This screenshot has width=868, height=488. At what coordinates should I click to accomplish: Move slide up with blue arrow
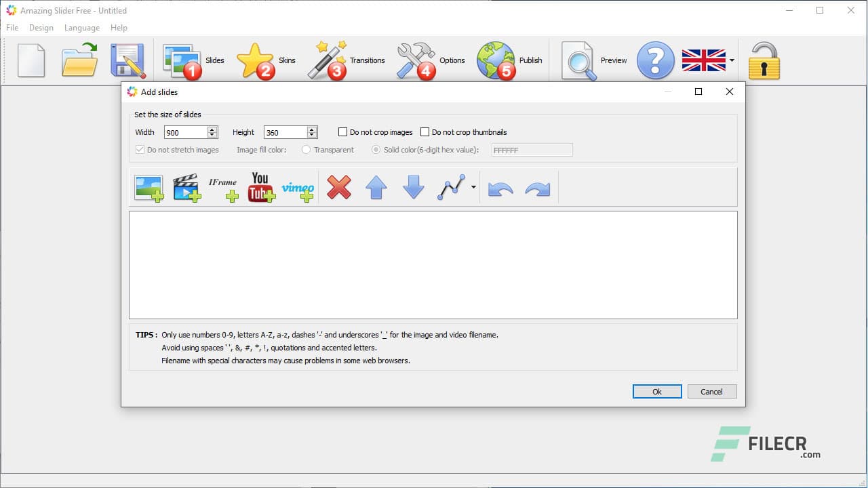point(376,188)
